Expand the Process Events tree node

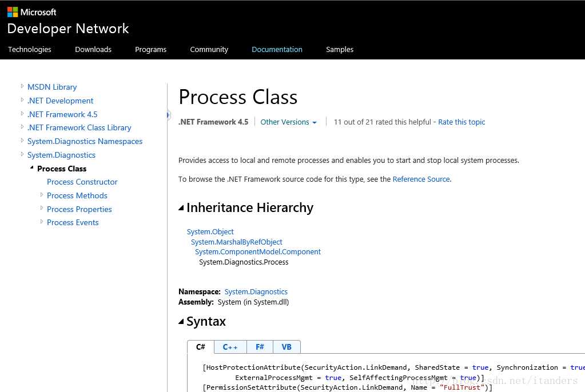click(x=42, y=222)
